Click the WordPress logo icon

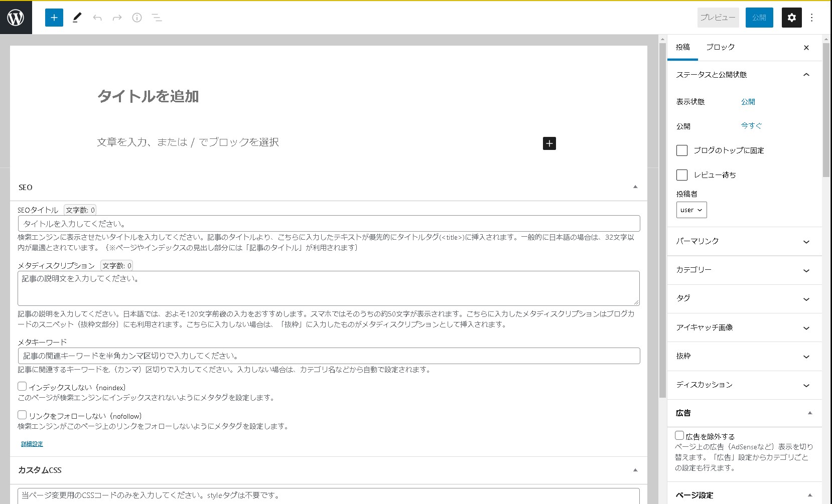tap(16, 18)
